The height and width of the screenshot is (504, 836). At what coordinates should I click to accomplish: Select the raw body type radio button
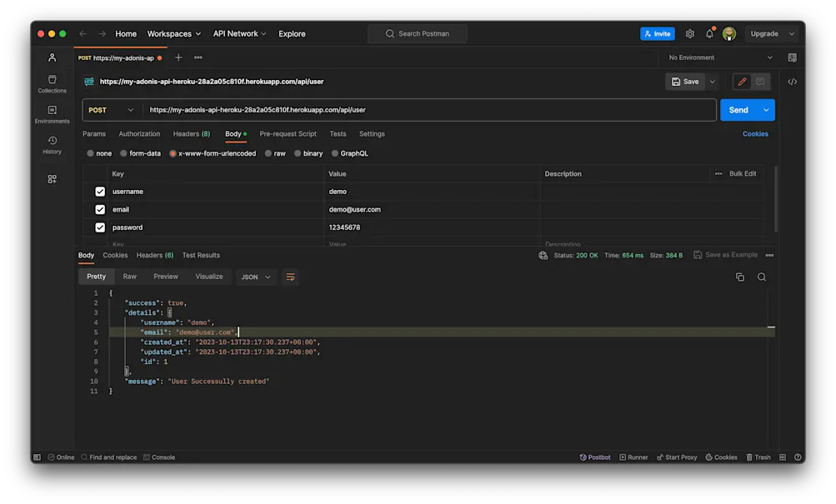(269, 152)
